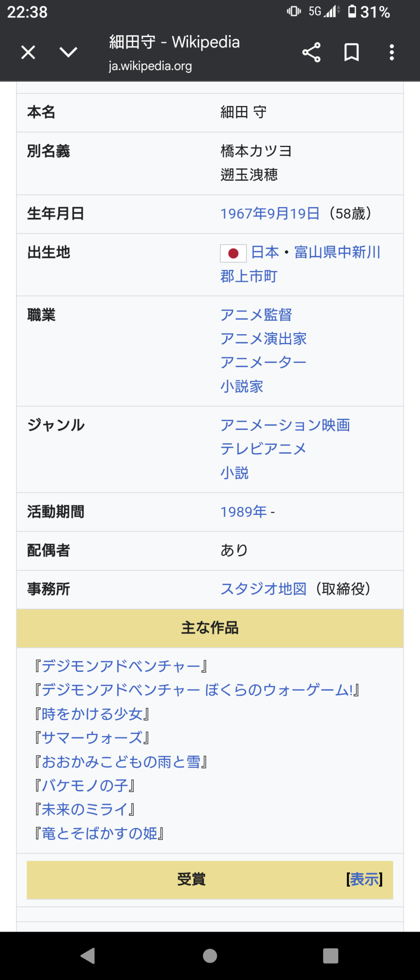This screenshot has width=420, height=980.
Task: Follow the アニメ監督 occupation link
Action: click(x=256, y=315)
